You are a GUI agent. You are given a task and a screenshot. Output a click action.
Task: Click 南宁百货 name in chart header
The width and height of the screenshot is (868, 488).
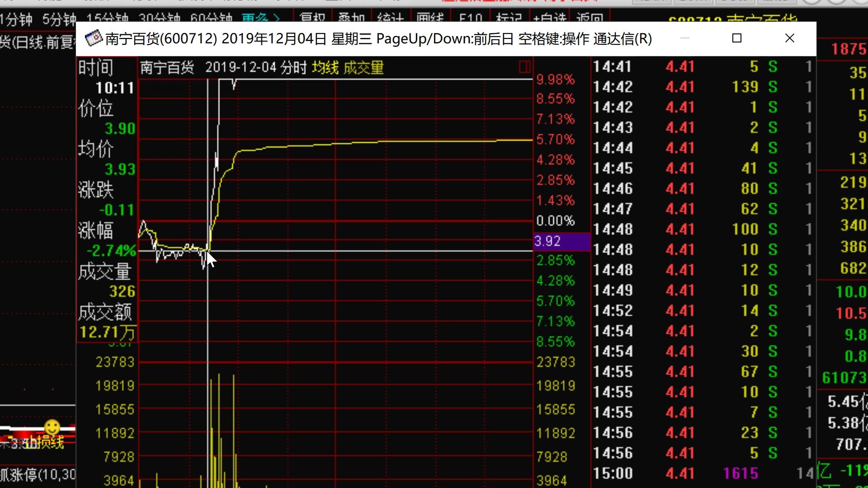167,68
